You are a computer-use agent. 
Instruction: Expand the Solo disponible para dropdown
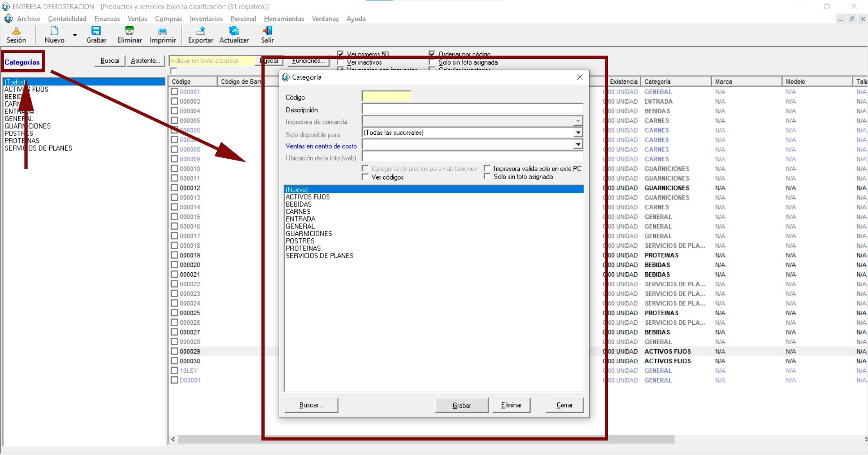click(578, 133)
